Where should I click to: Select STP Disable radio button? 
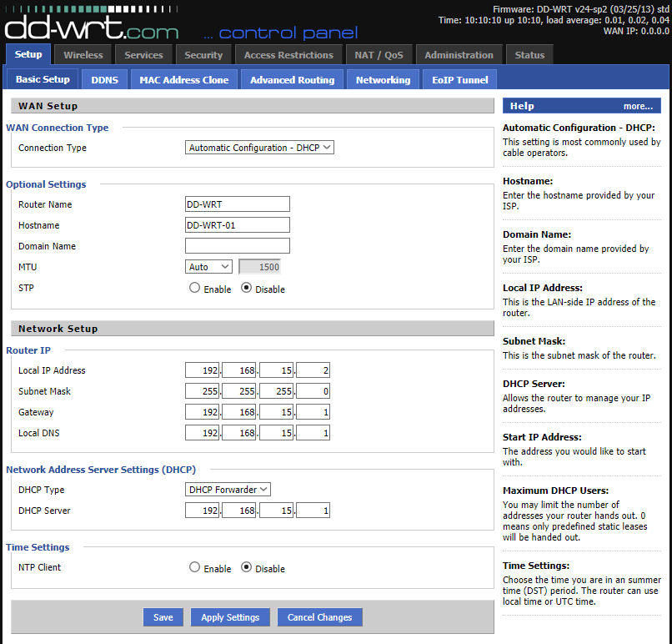(x=247, y=288)
